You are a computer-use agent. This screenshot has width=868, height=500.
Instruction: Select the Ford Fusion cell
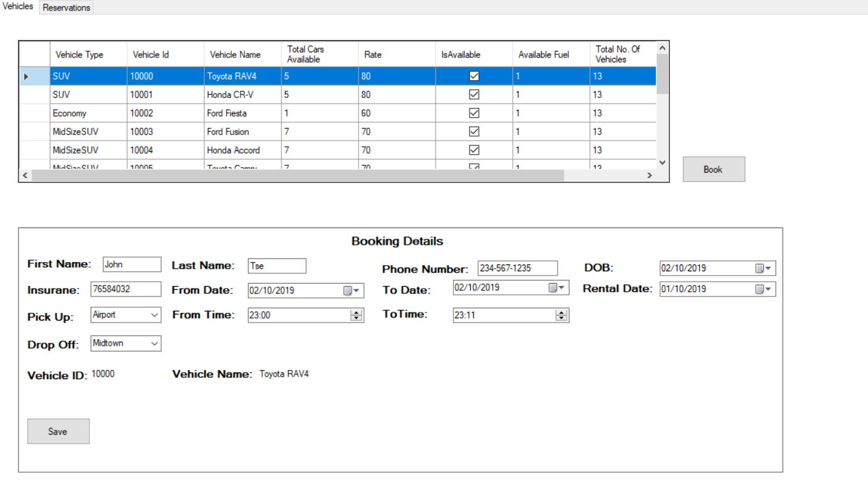(x=242, y=132)
